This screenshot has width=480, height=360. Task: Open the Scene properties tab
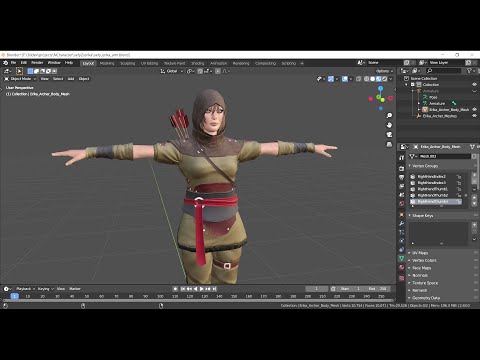point(402,195)
